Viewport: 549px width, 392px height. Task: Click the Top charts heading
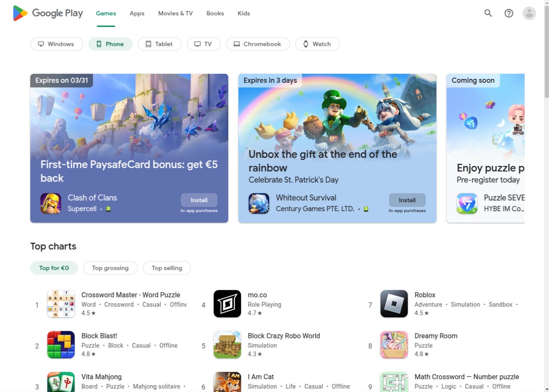click(x=53, y=246)
